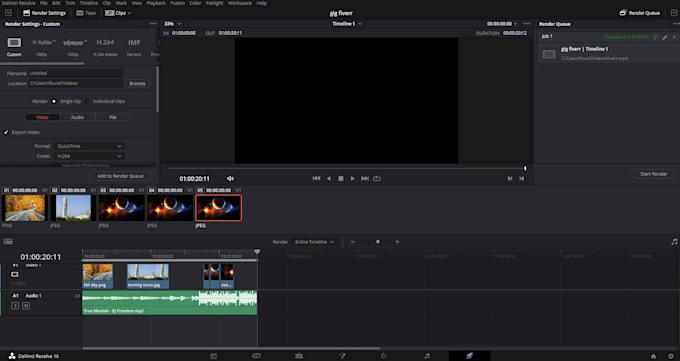The height and width of the screenshot is (361, 680).
Task: Open viewer options three-dot menu
Action: (526, 24)
